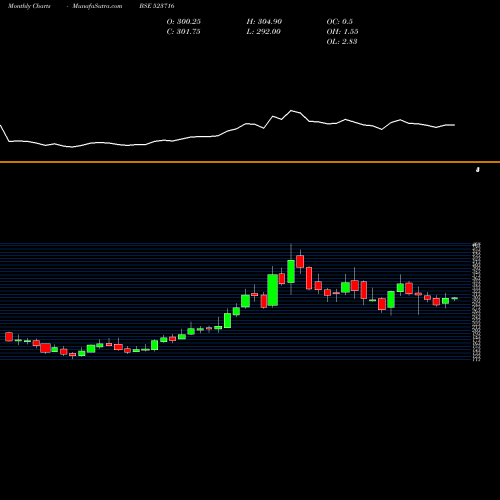Click the "Monthly Charts" title text
The width and height of the screenshot is (500, 500).
coord(29,6)
